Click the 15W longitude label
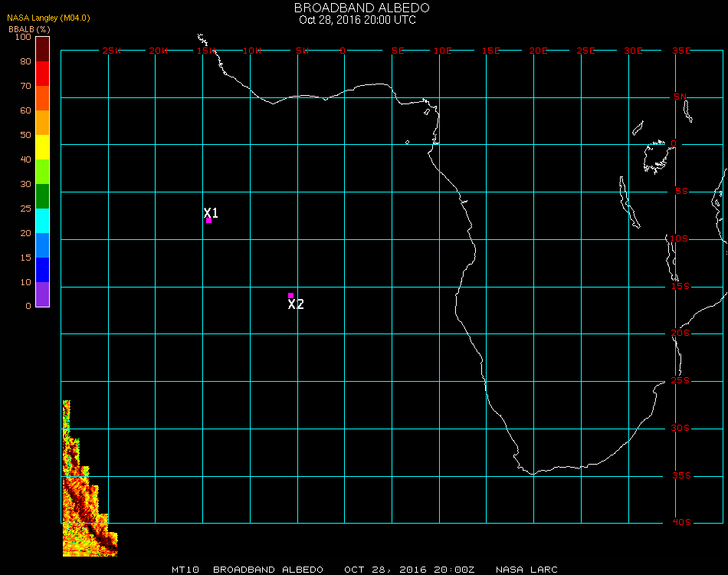728x575 pixels. [x=205, y=51]
